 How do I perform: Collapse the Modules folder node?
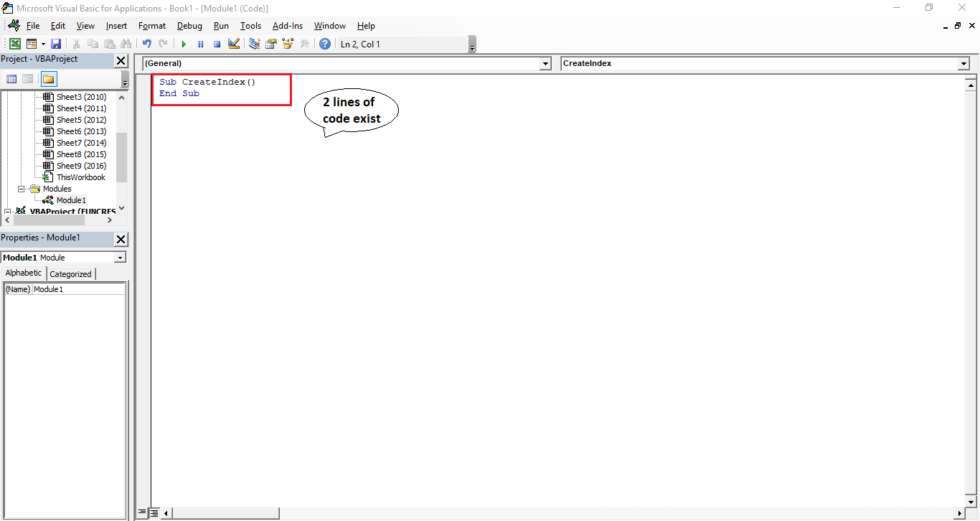pos(22,189)
